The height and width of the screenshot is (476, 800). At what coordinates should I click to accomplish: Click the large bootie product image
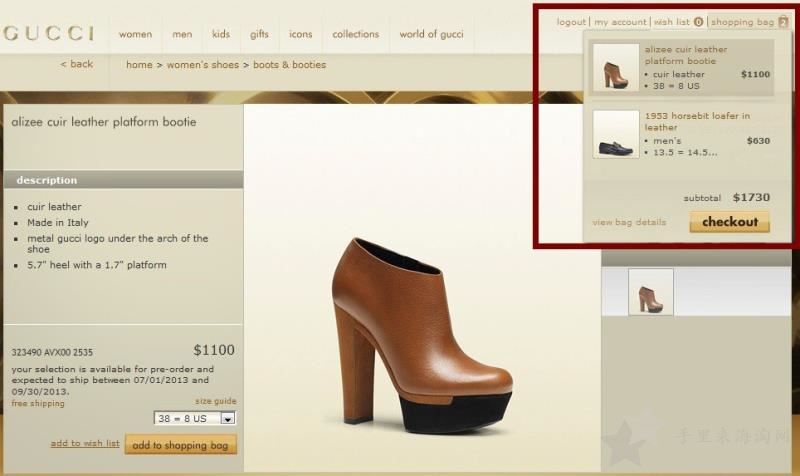(422, 337)
